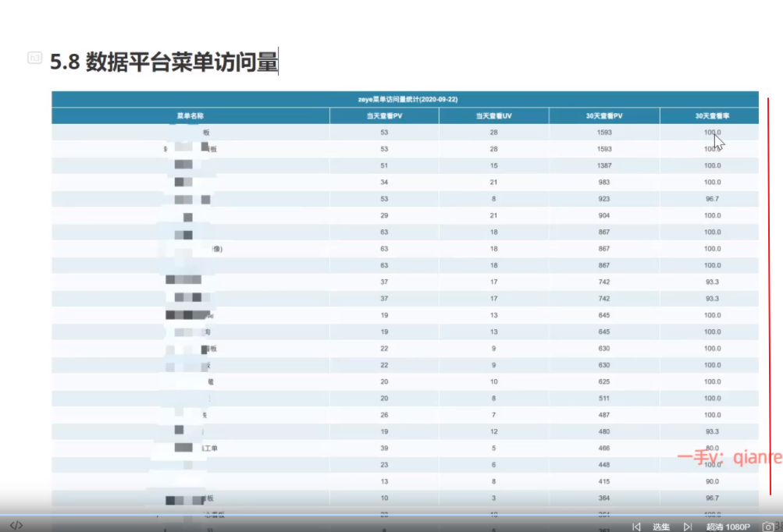
Task: Click the daily PV value 34
Action: coord(384,183)
